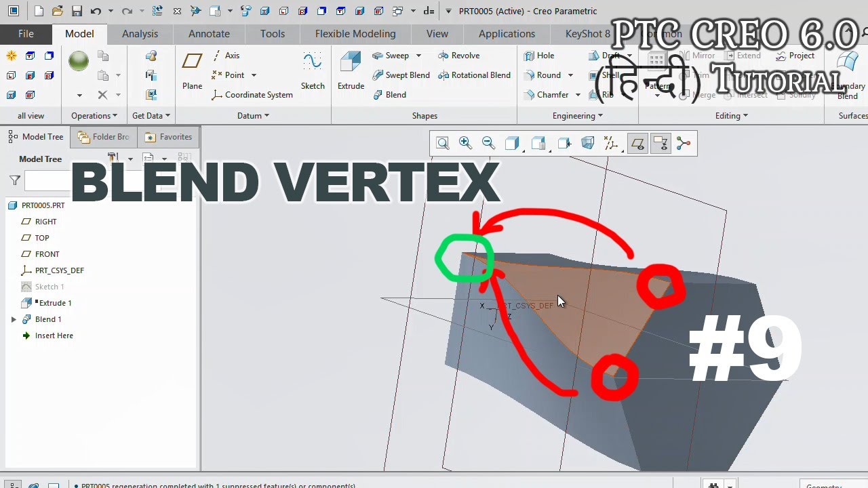This screenshot has height=488, width=868.
Task: Switch to the Favorites navigator tab
Action: tap(168, 137)
